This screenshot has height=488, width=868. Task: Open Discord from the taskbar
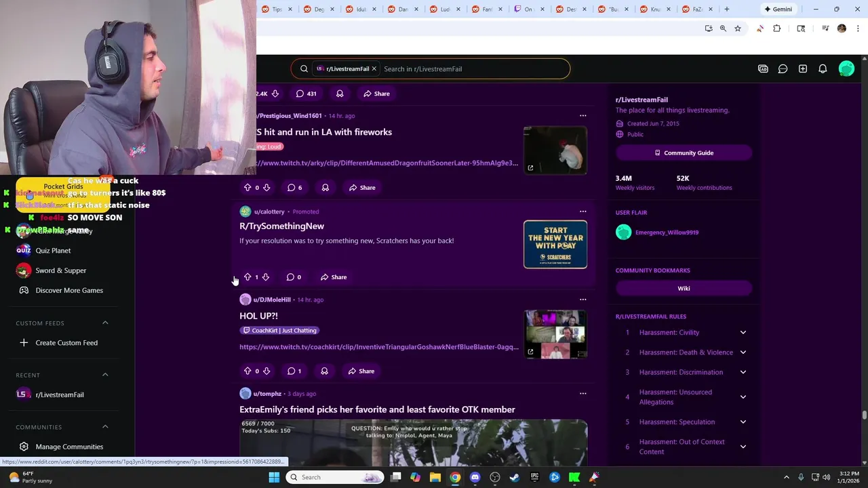click(x=475, y=477)
